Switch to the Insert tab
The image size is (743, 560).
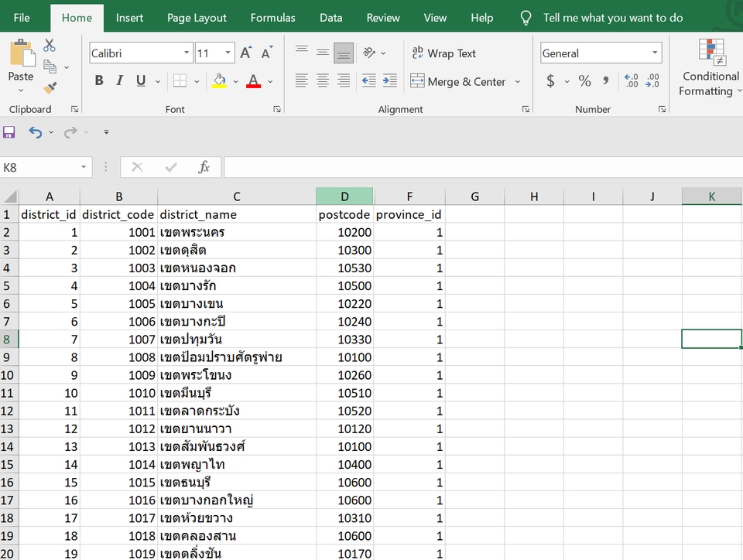(129, 18)
